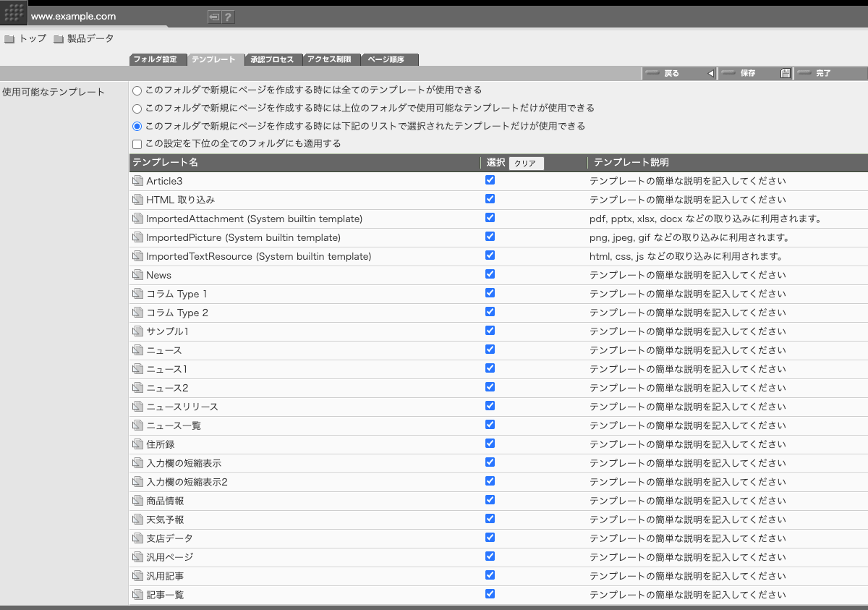The image size is (868, 610).
Task: Click the 天気予報 template icon
Action: (x=138, y=520)
